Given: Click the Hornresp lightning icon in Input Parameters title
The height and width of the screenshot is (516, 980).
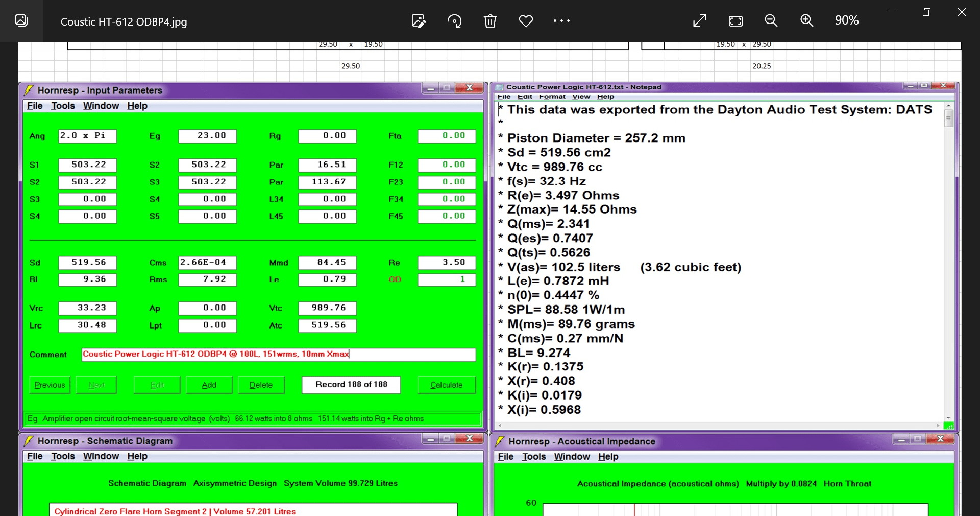Looking at the screenshot, I should [29, 90].
